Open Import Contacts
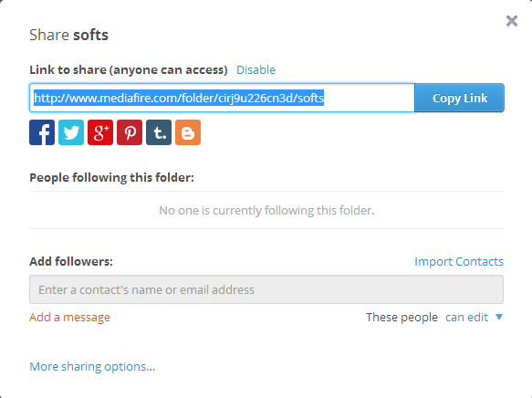 coord(459,262)
